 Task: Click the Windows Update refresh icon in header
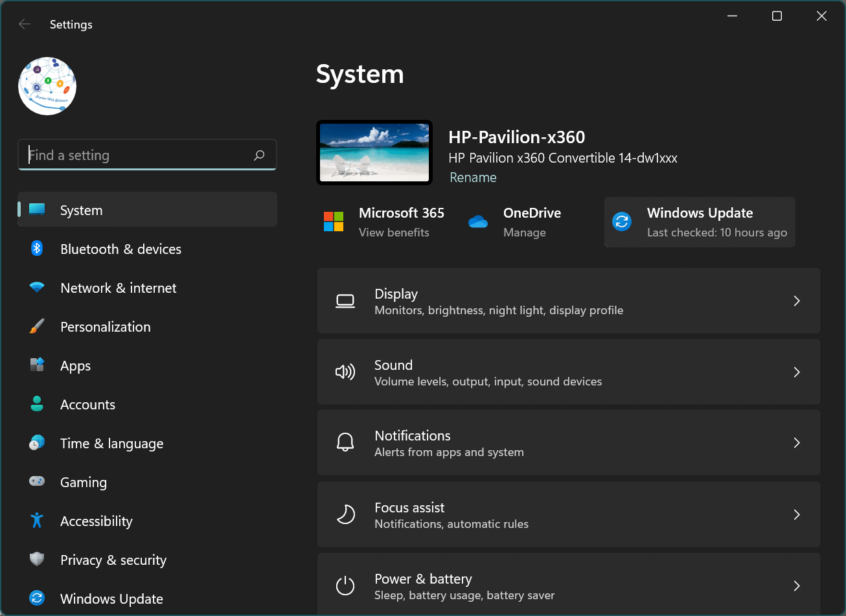click(x=622, y=222)
